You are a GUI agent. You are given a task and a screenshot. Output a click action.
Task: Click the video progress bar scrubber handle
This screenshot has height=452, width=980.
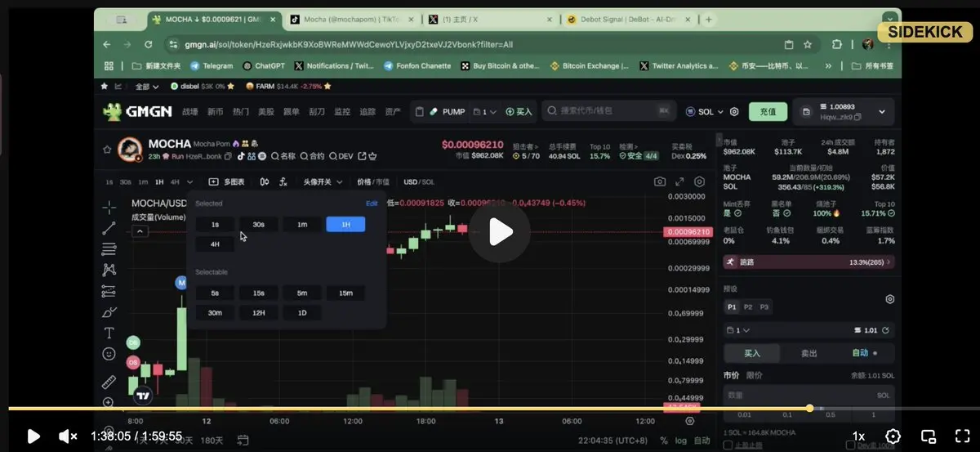809,408
